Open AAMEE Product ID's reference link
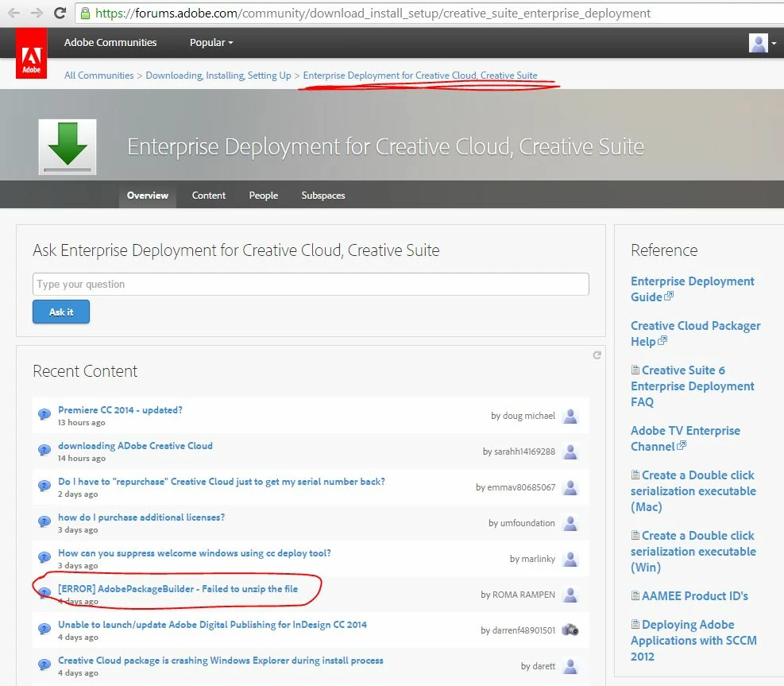This screenshot has width=784, height=686. [x=695, y=596]
